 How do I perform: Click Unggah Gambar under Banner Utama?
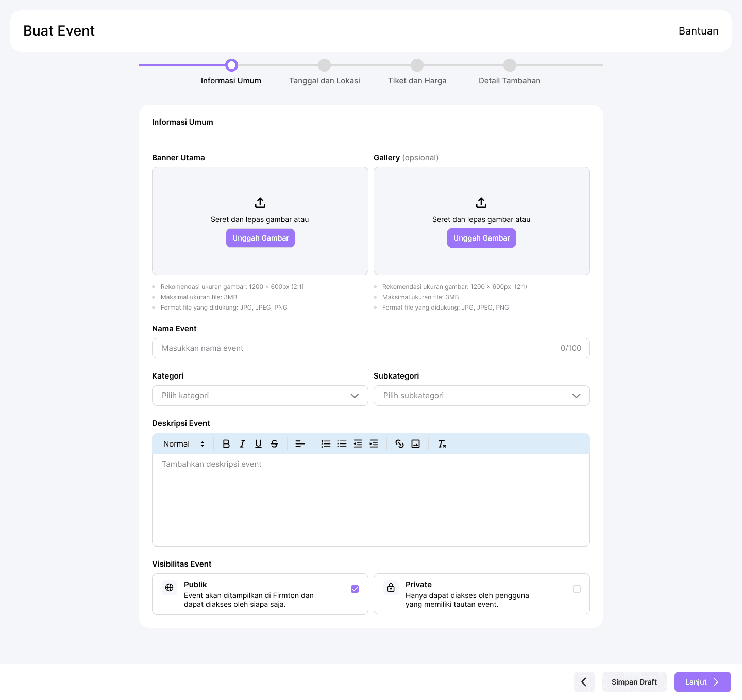coord(260,238)
